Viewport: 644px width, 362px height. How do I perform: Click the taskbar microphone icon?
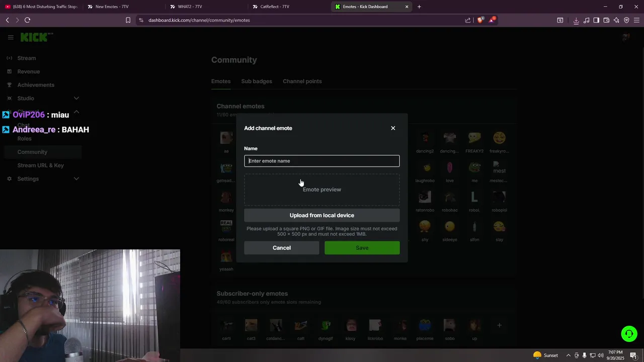(x=585, y=355)
